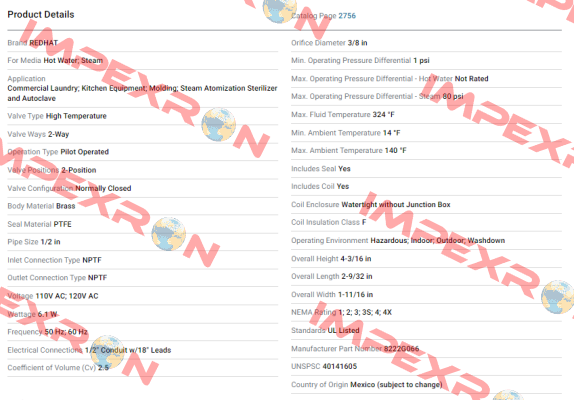Click the Coil Insulation Class F row
This screenshot has width=574, height=400.
pos(426,222)
